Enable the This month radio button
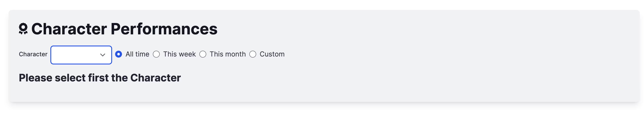644x113 pixels. click(203, 54)
